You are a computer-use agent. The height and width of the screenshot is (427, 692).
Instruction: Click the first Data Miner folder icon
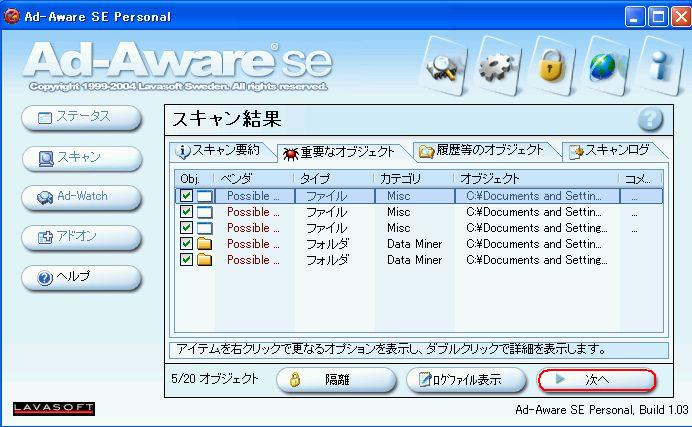pyautogui.click(x=204, y=244)
